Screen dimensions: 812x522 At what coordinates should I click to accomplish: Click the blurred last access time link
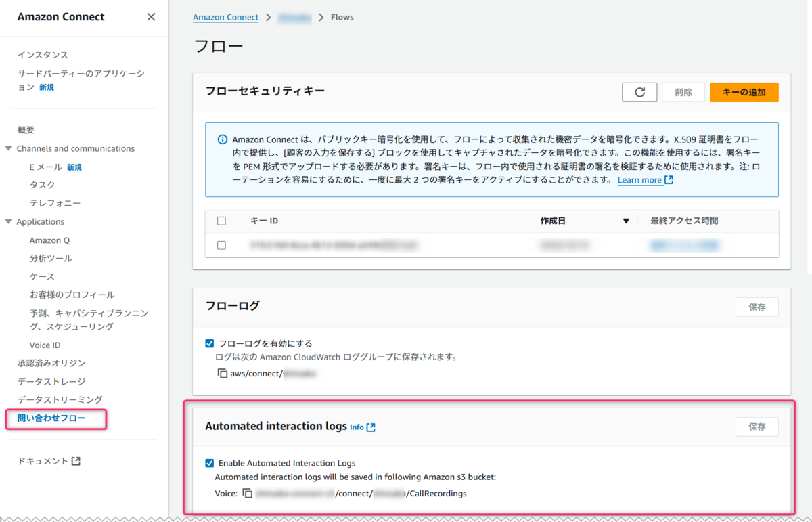(x=684, y=245)
